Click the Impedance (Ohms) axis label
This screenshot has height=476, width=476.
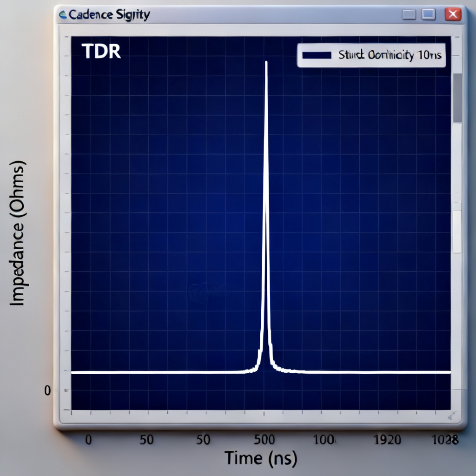pyautogui.click(x=18, y=233)
